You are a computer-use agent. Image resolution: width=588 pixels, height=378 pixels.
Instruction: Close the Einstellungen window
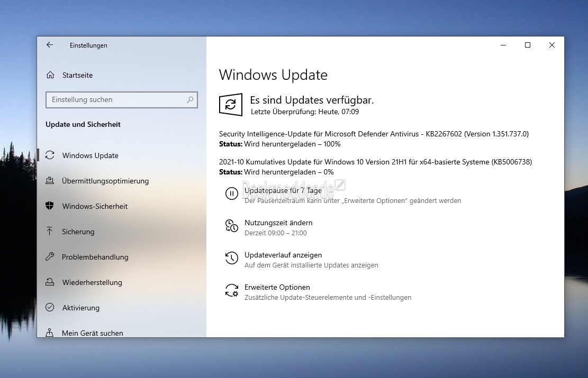click(x=551, y=45)
